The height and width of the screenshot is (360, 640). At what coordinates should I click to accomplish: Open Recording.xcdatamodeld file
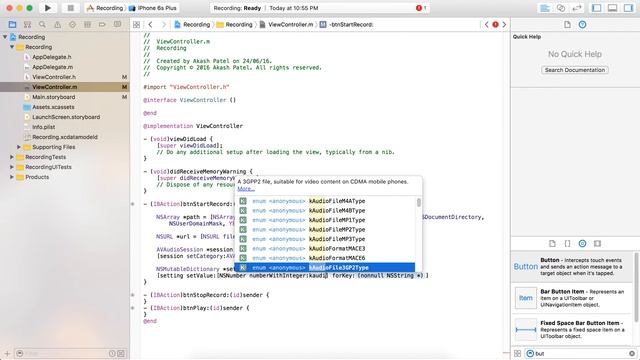point(65,137)
